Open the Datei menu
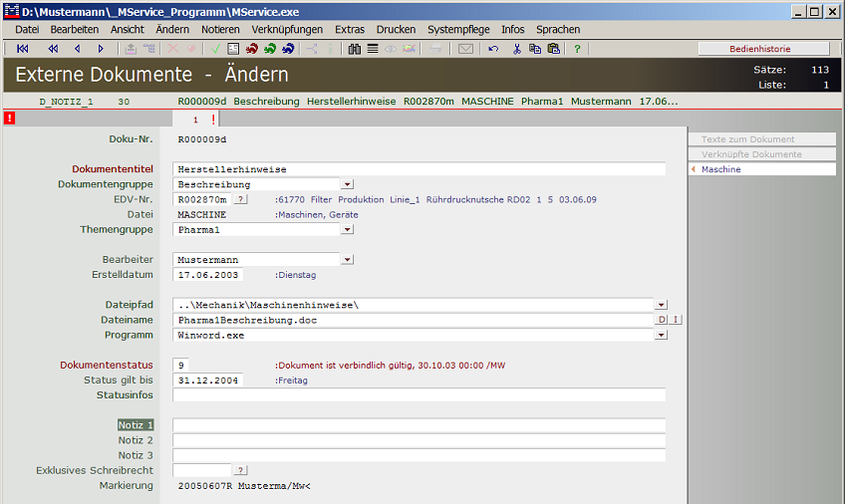 [x=27, y=30]
